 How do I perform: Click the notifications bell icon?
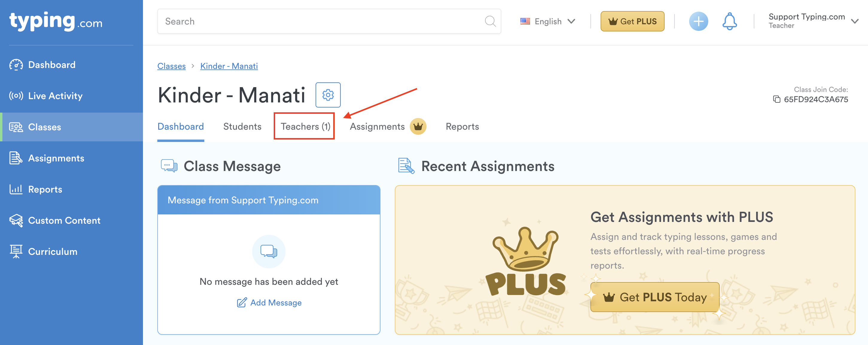pos(729,22)
